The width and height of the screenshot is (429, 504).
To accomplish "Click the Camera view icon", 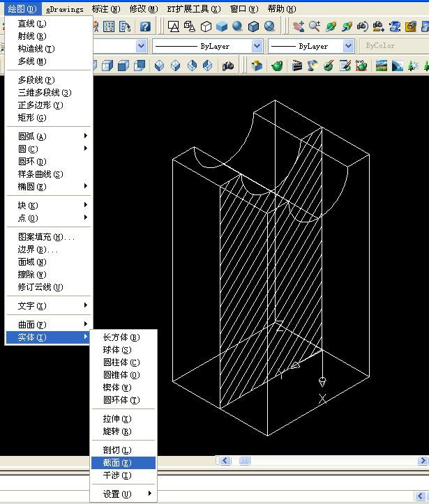I will coord(228,66).
